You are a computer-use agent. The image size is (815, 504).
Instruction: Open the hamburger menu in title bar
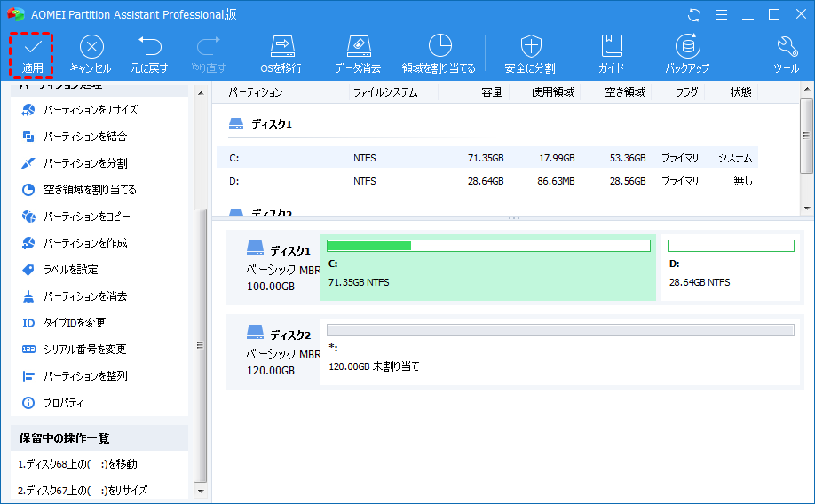(x=721, y=14)
